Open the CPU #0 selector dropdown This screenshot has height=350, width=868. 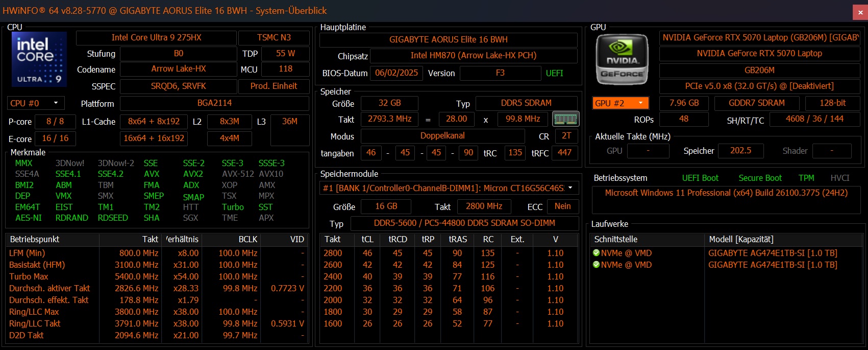pos(36,103)
